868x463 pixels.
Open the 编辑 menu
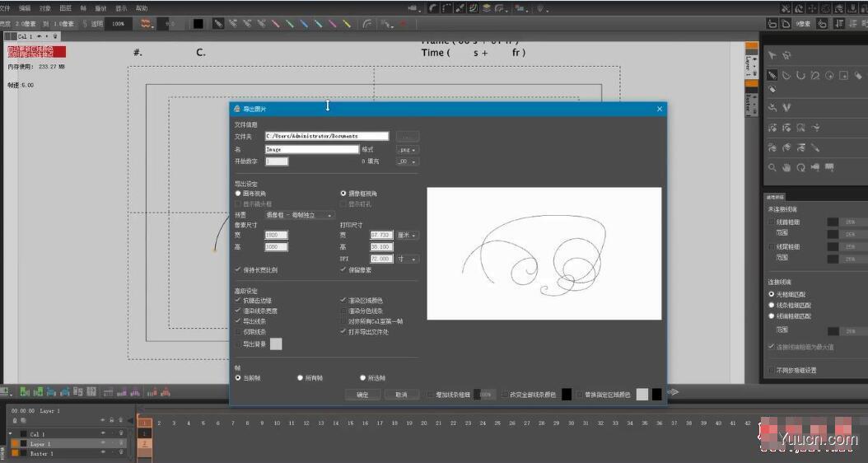click(x=25, y=7)
